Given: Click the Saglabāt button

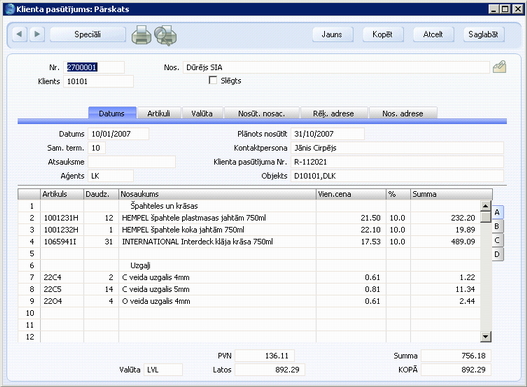Looking at the screenshot, I should tap(483, 34).
